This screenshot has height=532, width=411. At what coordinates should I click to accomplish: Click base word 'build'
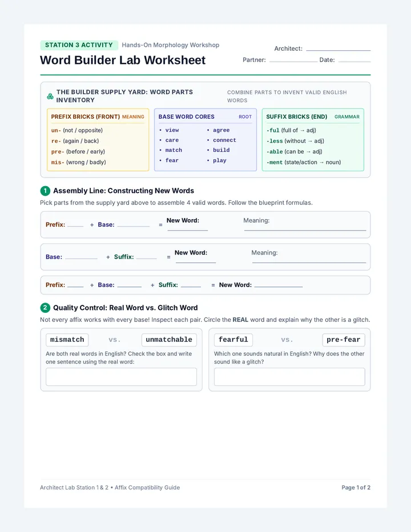tap(221, 150)
